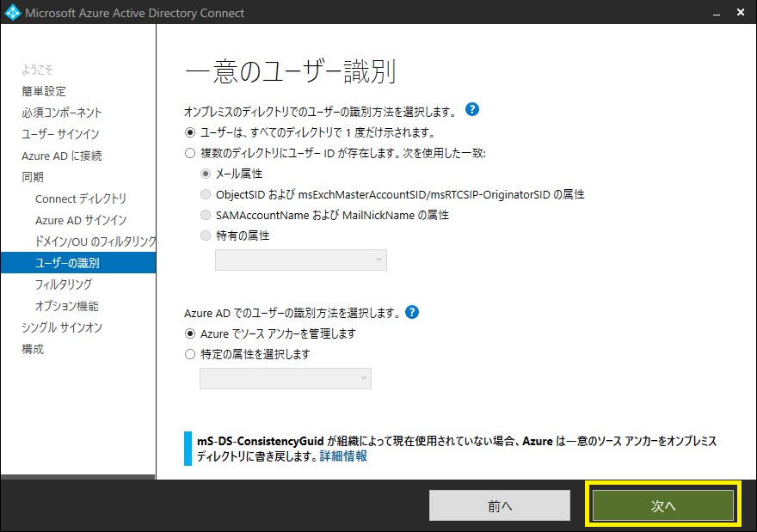
Task: Select 'Azure でソース アンカーを管理します' option
Action: tap(190, 333)
